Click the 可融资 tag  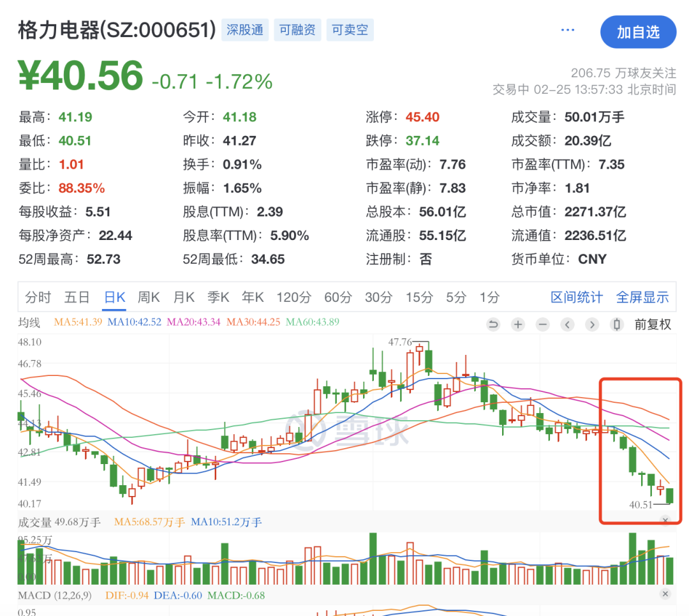click(297, 30)
